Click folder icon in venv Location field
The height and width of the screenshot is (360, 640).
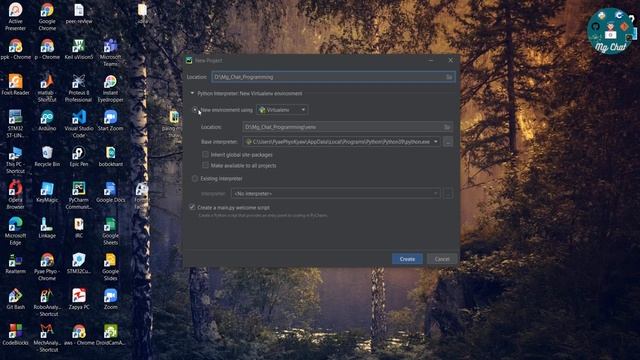coord(447,127)
